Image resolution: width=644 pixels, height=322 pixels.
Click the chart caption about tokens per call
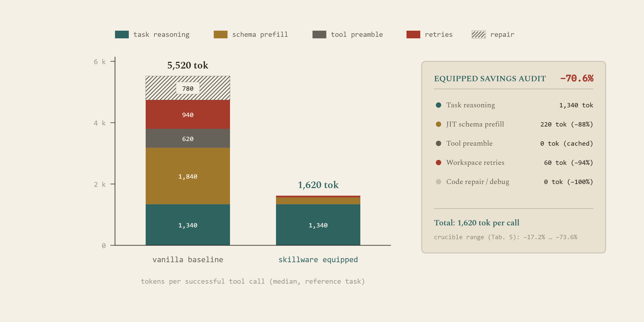[253, 281]
